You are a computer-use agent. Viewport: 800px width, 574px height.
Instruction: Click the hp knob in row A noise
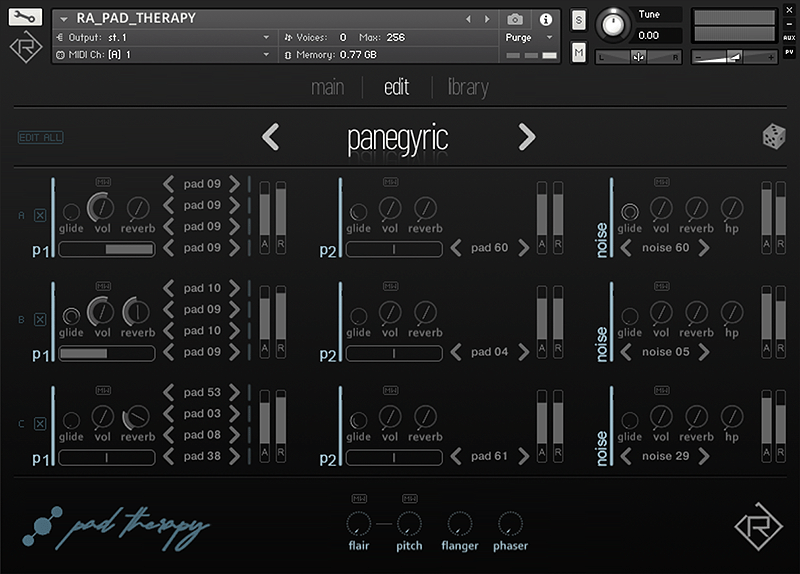click(x=732, y=208)
